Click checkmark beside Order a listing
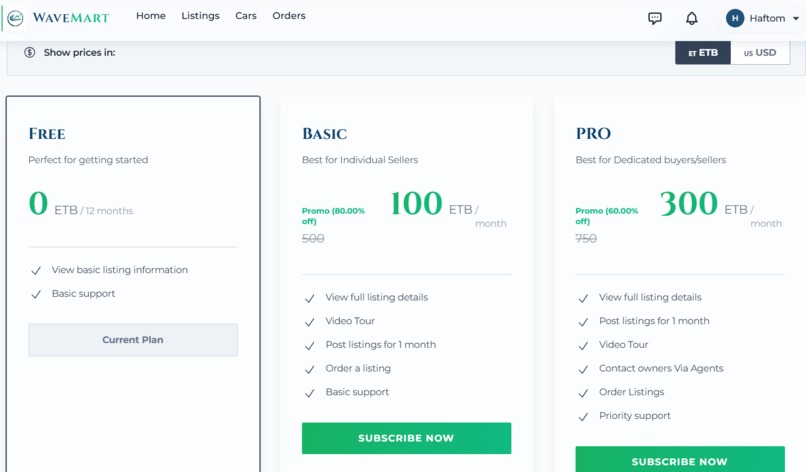 click(x=309, y=369)
